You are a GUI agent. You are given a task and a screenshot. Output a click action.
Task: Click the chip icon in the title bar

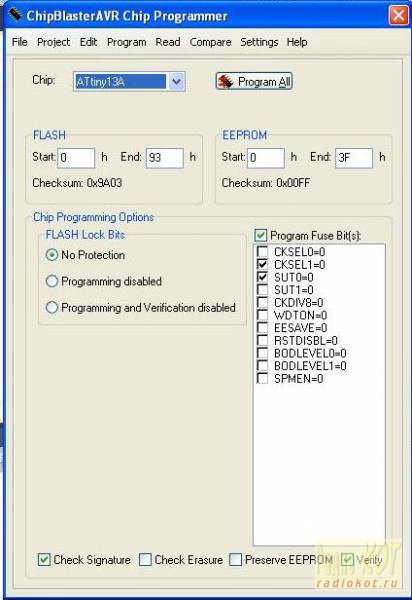(x=15, y=15)
